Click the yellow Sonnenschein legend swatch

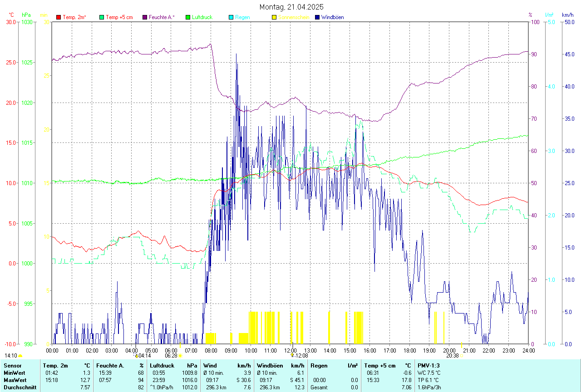click(274, 17)
